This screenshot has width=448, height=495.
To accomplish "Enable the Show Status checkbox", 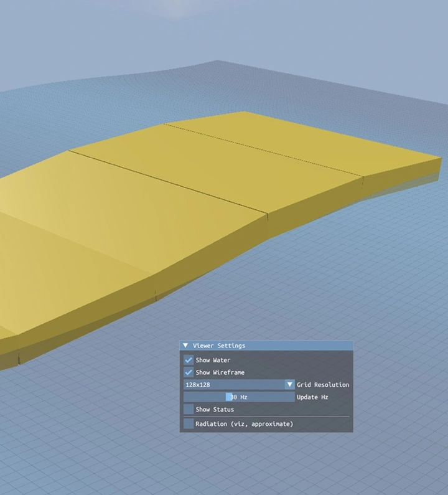I will tap(189, 409).
